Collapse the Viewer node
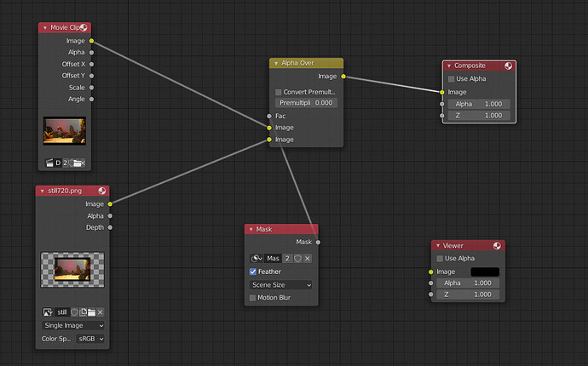The height and width of the screenshot is (366, 588). (x=438, y=246)
